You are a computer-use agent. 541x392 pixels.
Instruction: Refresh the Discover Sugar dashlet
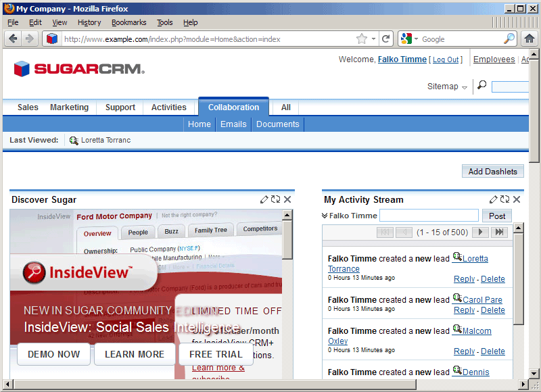click(275, 199)
